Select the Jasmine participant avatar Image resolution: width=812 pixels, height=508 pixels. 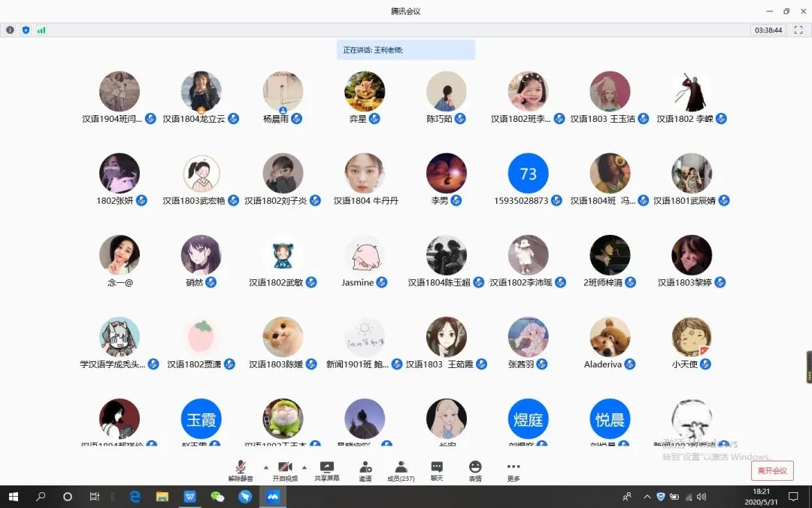click(365, 255)
